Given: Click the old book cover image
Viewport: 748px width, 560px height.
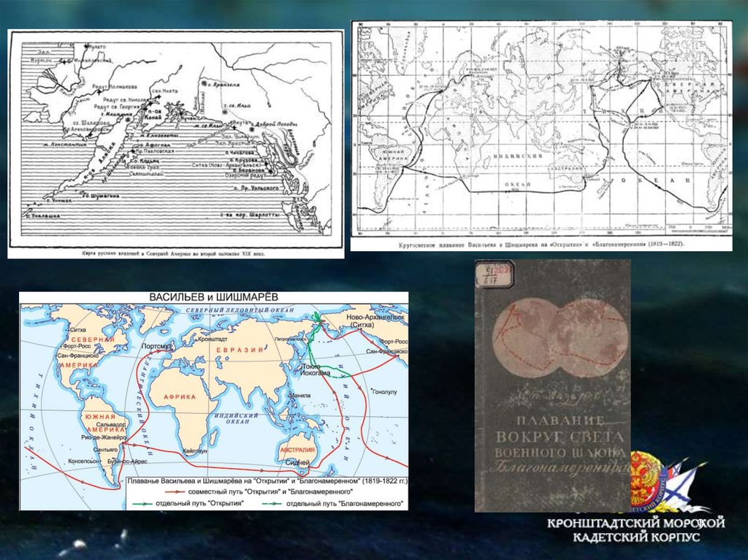Looking at the screenshot, I should [552, 386].
